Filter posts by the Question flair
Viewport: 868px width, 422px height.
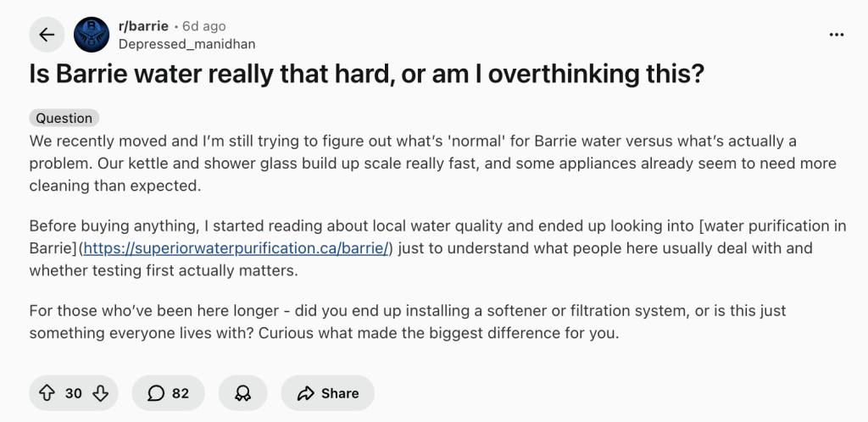[x=64, y=118]
